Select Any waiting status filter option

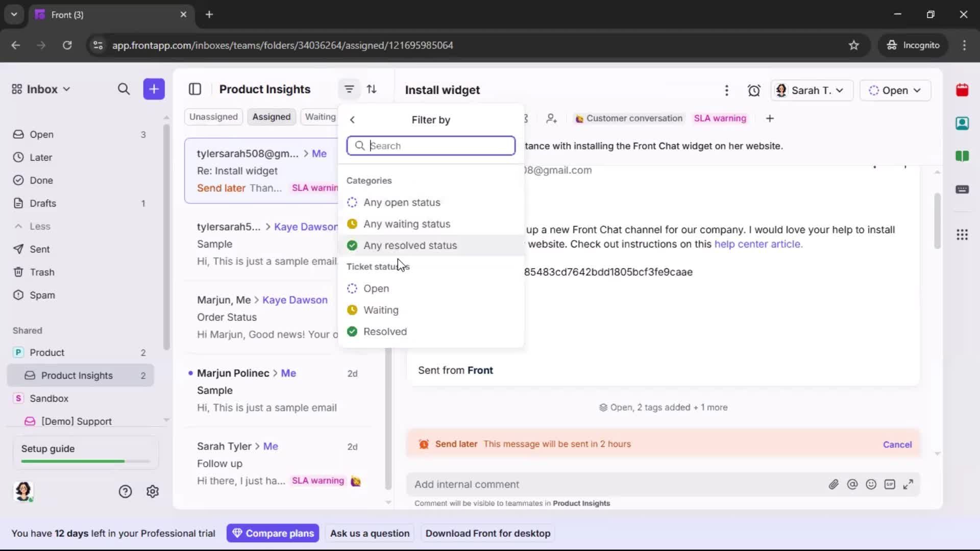click(x=407, y=224)
